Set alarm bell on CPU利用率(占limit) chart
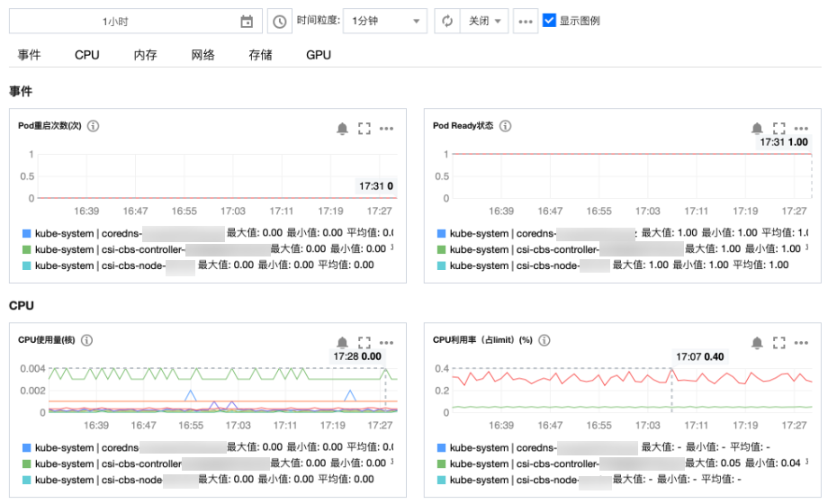 757,343
